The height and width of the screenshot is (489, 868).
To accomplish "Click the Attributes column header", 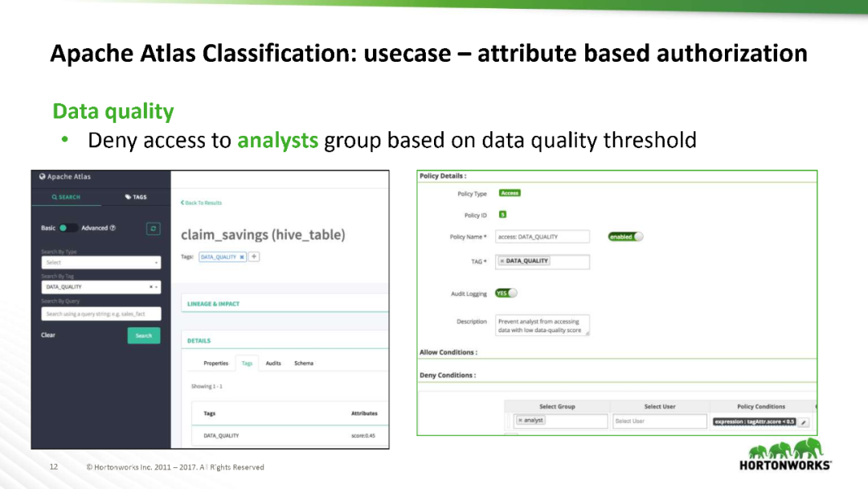I will (364, 413).
